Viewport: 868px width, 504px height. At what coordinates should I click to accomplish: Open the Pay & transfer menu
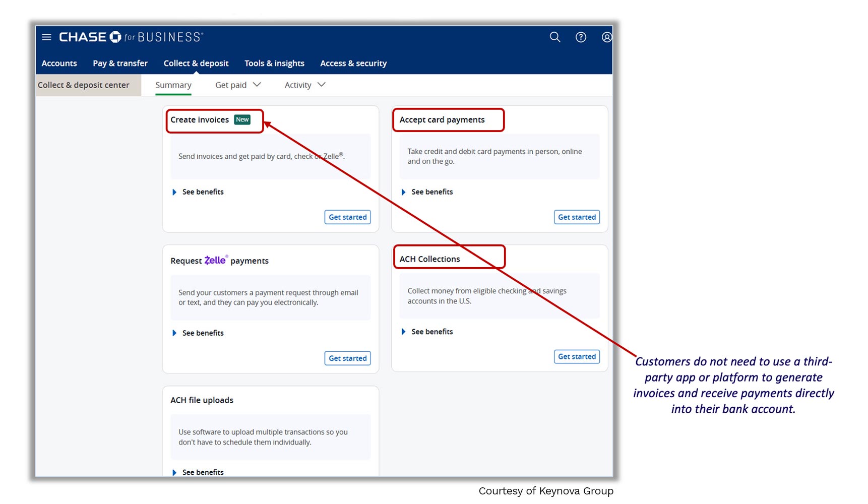tap(120, 64)
